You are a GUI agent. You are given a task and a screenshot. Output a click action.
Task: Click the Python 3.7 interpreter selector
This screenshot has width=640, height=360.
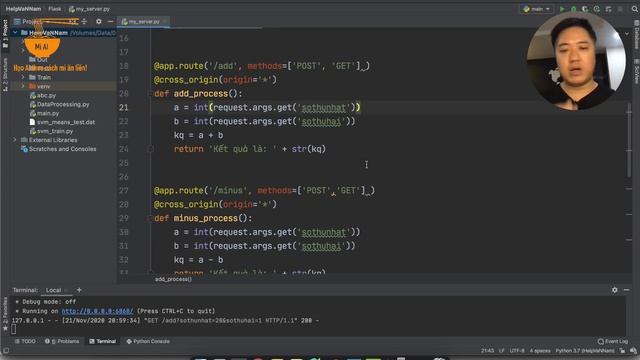pos(585,351)
